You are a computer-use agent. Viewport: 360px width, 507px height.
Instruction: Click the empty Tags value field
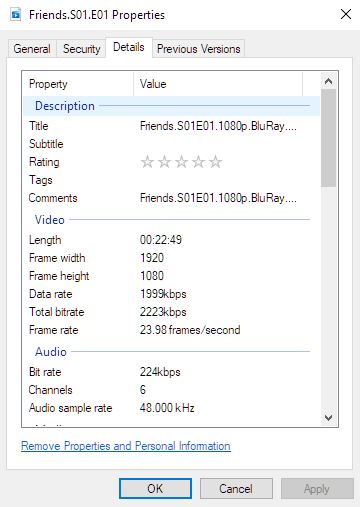218,180
